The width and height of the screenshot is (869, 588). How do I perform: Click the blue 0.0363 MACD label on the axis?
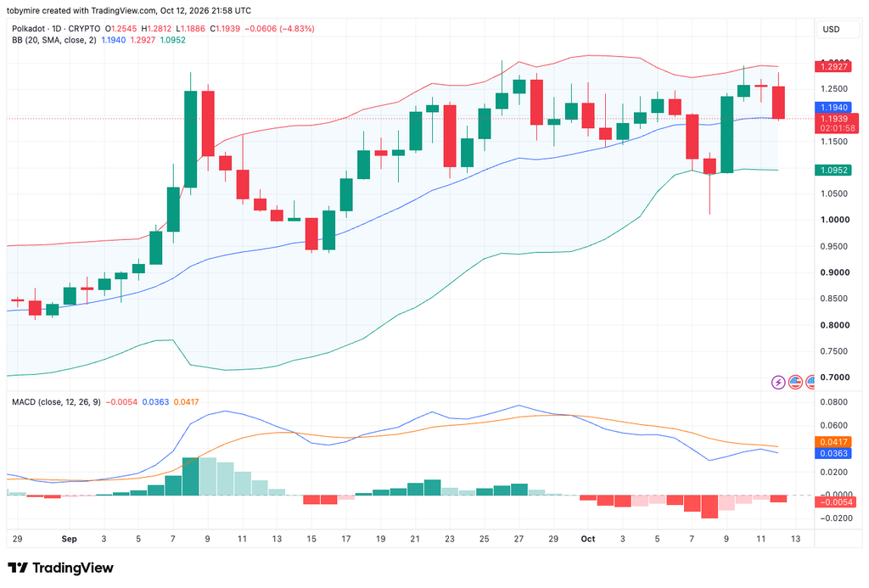click(833, 453)
